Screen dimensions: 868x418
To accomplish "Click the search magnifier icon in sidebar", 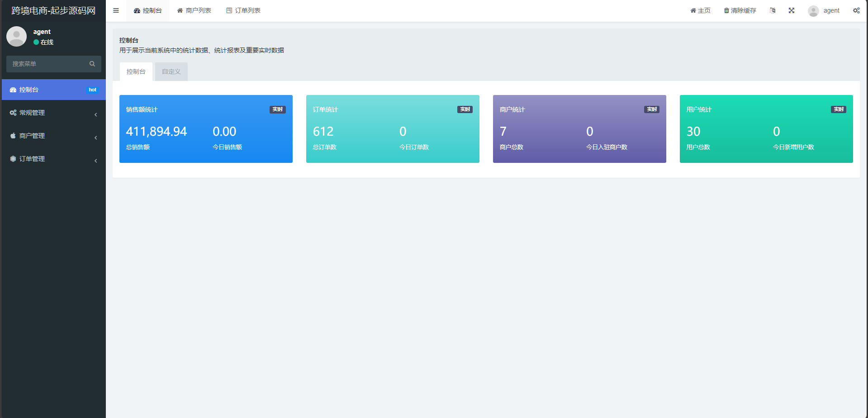I will click(92, 64).
